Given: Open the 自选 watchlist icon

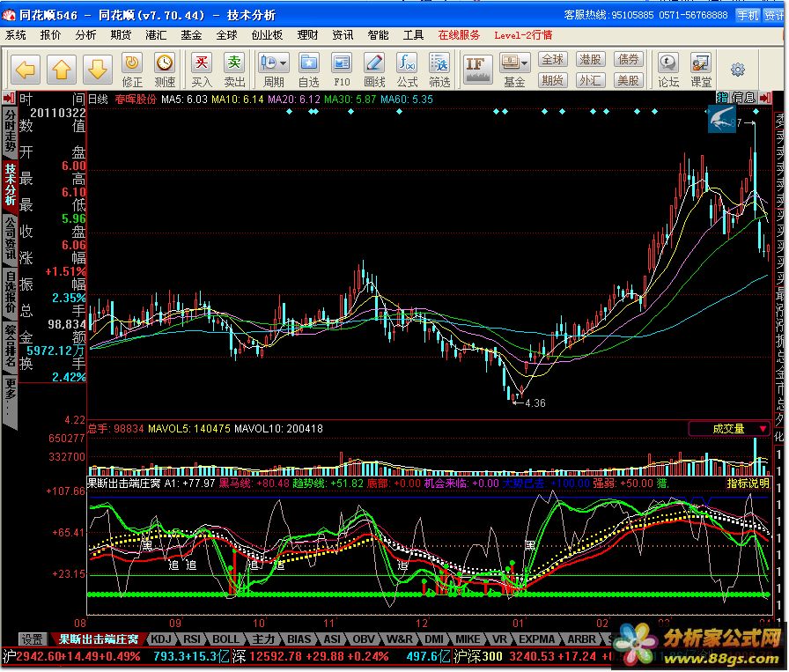Looking at the screenshot, I should point(308,70).
